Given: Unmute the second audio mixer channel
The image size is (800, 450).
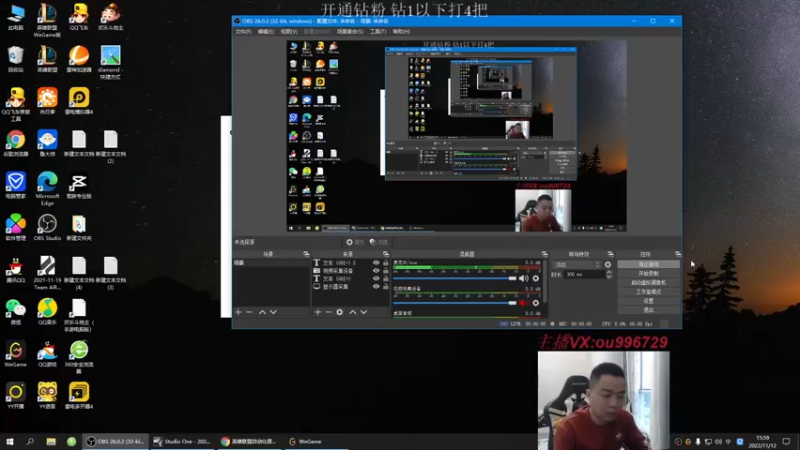Looking at the screenshot, I should pos(524,303).
